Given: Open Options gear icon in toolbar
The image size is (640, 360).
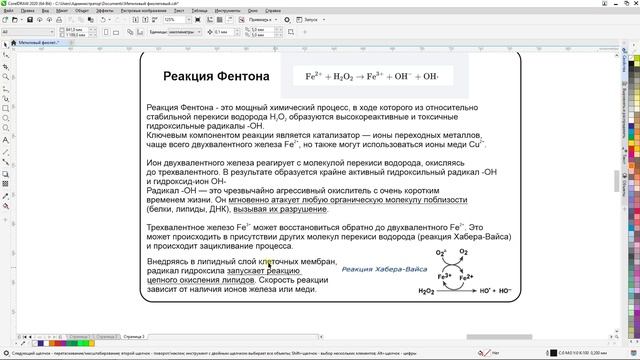Looking at the screenshot, I should (287, 20).
